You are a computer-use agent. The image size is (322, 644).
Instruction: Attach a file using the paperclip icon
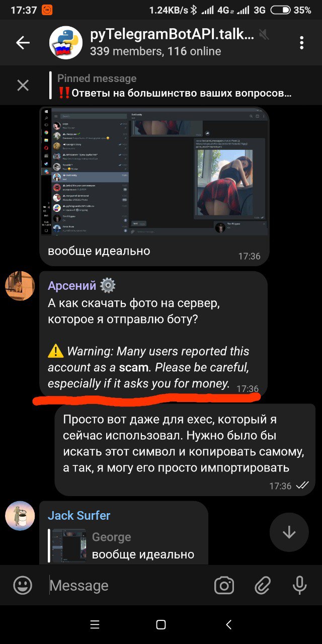click(262, 585)
